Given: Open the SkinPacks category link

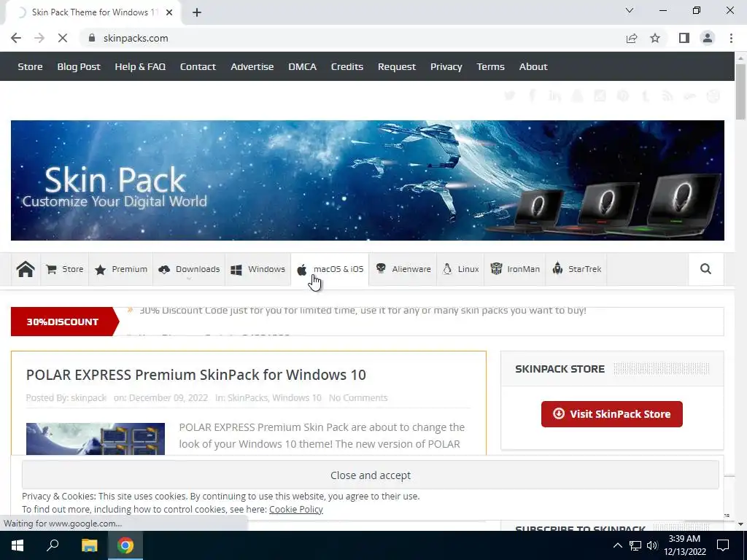Looking at the screenshot, I should pos(248,397).
